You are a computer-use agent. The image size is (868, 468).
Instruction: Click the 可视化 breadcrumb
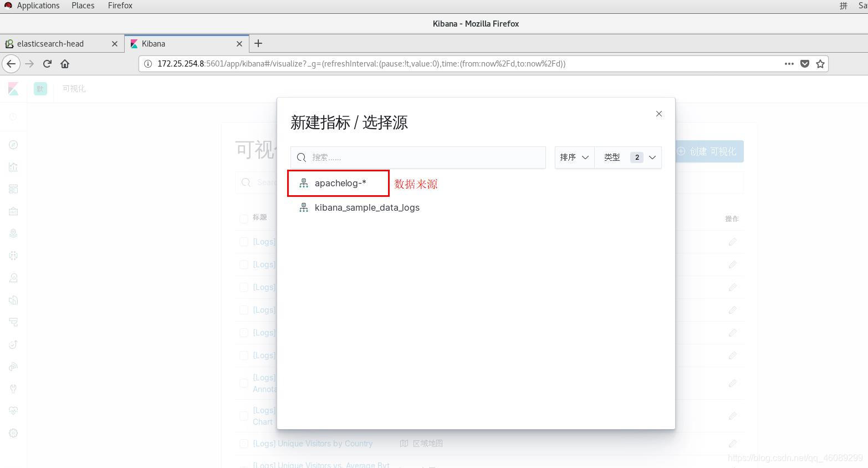[74, 89]
